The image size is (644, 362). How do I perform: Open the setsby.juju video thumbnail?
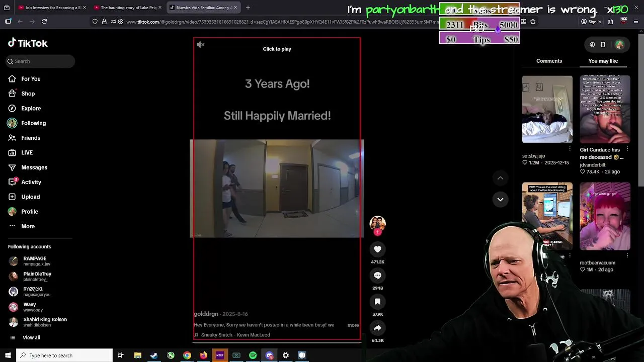click(x=547, y=109)
